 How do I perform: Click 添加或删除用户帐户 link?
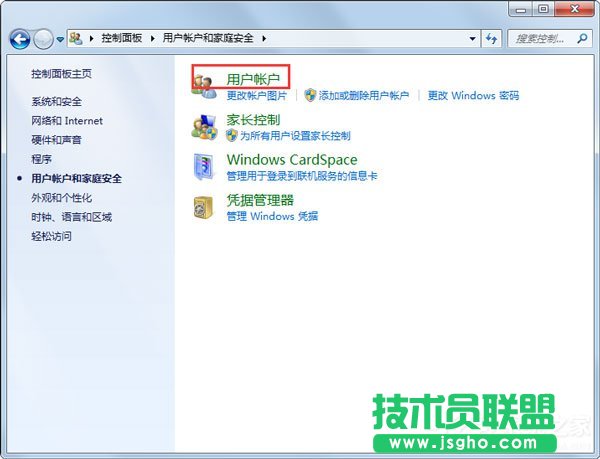[364, 95]
